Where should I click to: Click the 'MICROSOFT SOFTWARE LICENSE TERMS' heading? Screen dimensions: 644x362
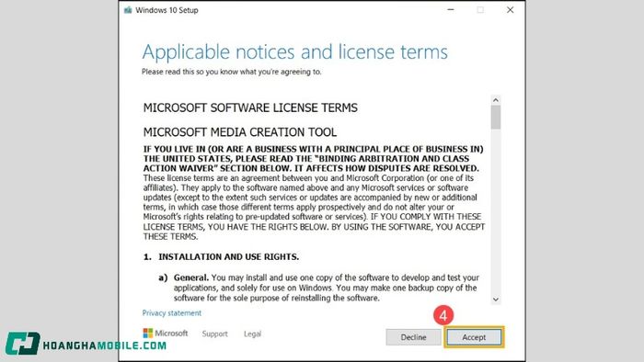(x=250, y=107)
